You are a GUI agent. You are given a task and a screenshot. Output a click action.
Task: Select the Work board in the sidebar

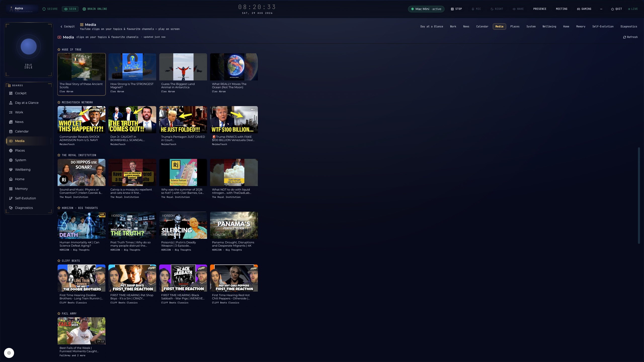click(x=28, y=112)
